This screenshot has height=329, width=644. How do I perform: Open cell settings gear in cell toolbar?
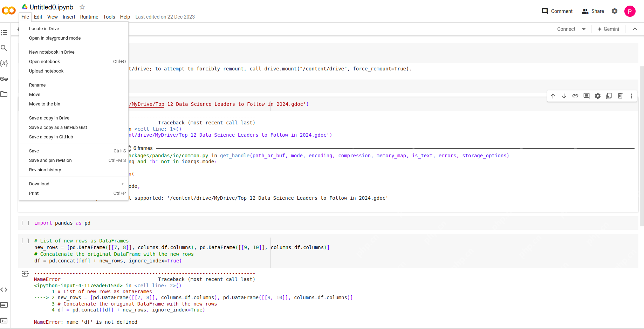tap(598, 96)
